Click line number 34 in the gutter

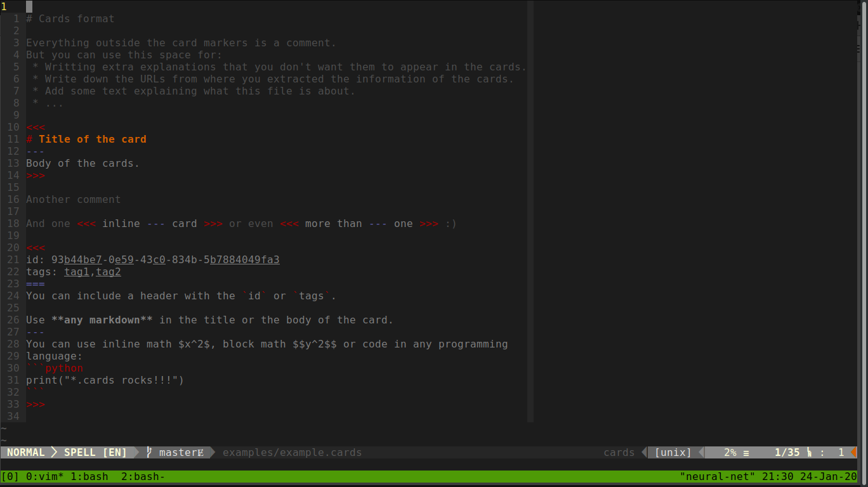point(13,416)
